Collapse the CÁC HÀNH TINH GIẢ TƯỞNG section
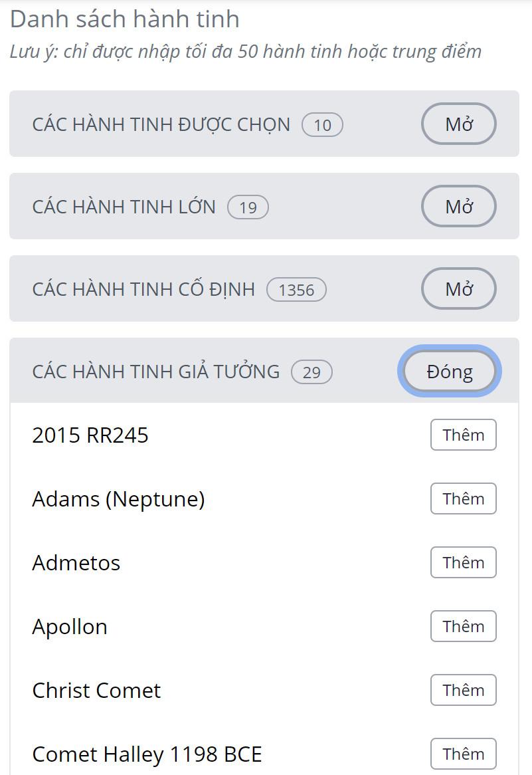Screen dimensions: 532x775 [x=449, y=371]
